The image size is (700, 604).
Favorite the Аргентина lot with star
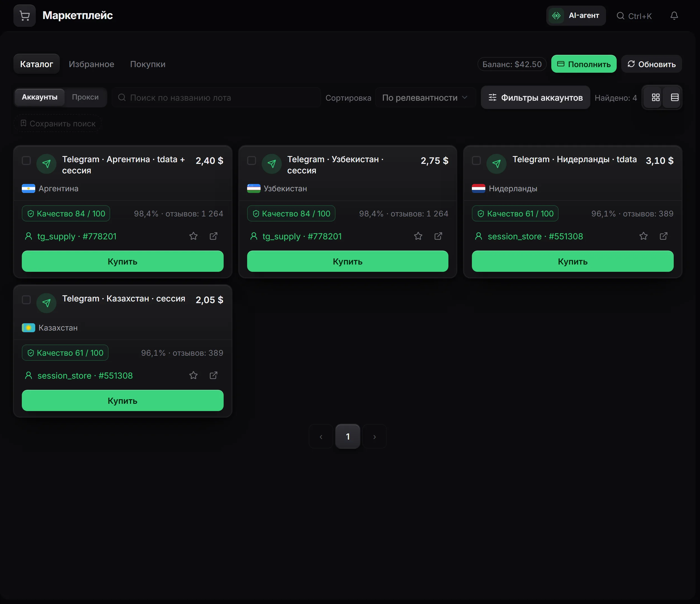pos(193,236)
